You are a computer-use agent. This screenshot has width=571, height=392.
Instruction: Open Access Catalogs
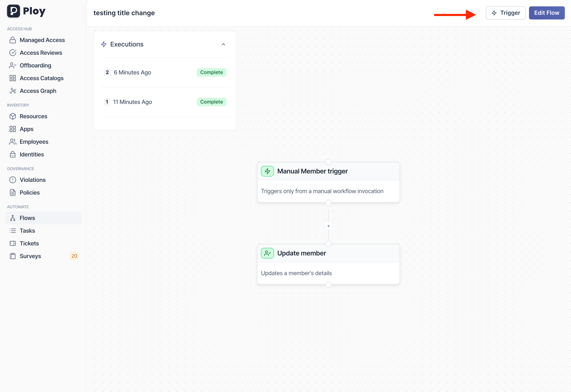coord(43,78)
